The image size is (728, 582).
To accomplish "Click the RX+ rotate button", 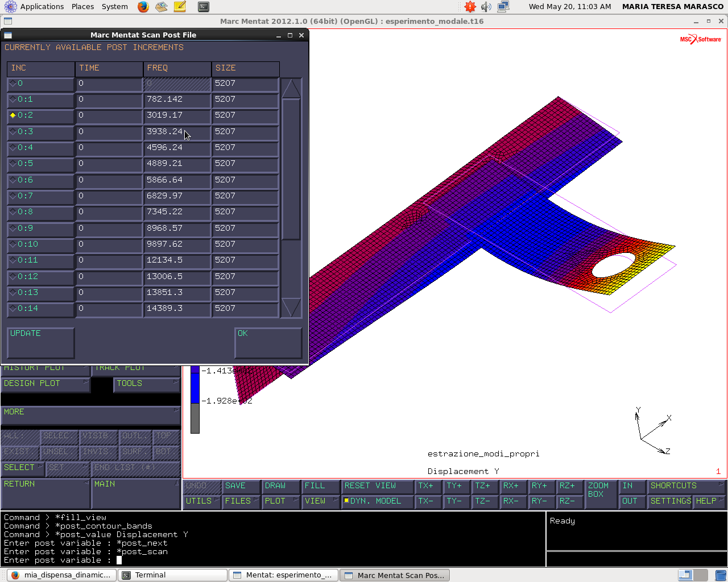I will pos(514,486).
